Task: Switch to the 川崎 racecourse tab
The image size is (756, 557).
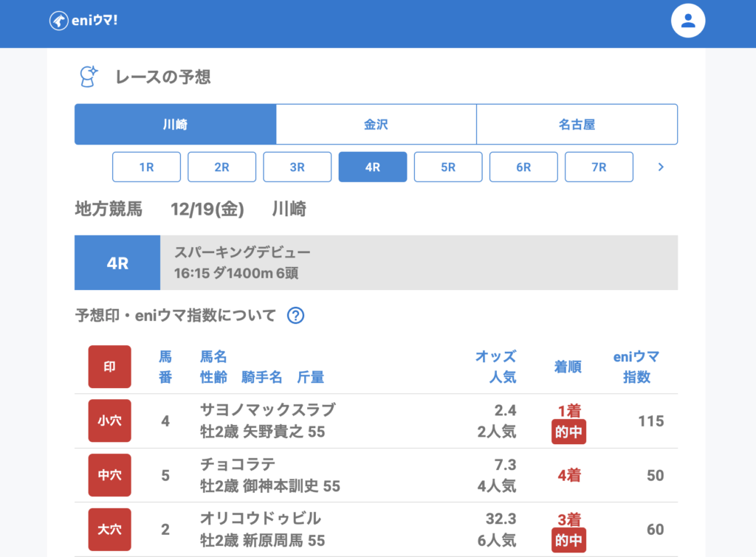Action: [x=175, y=125]
